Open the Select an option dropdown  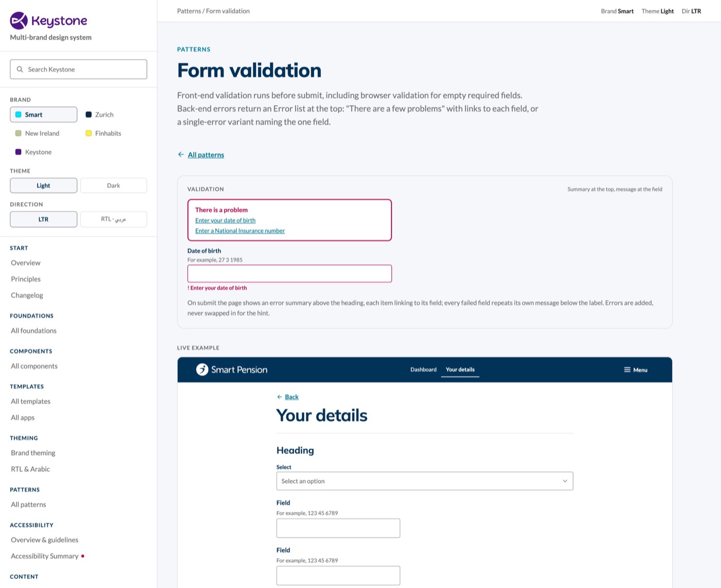425,481
